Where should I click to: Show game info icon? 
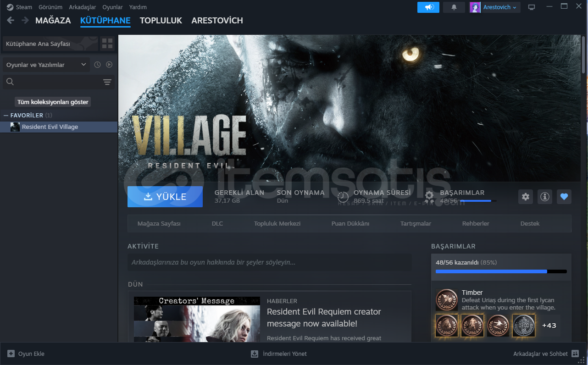pos(545,197)
